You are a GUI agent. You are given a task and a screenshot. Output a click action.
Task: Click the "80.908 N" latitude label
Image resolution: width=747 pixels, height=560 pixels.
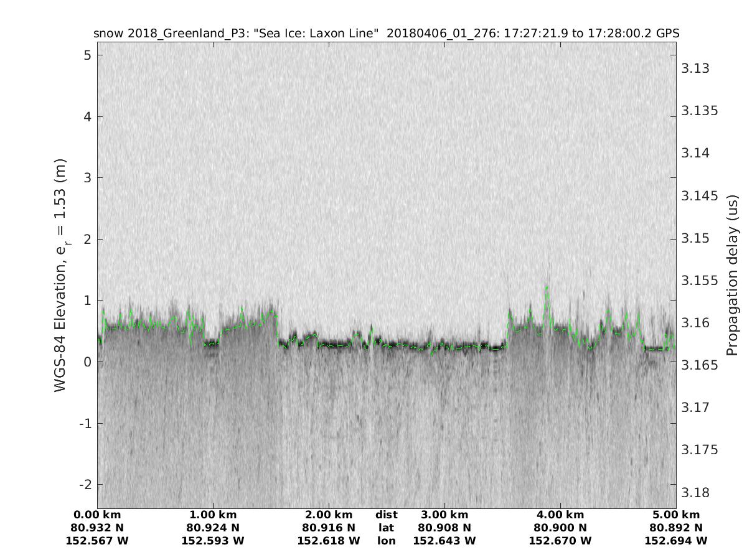[444, 528]
